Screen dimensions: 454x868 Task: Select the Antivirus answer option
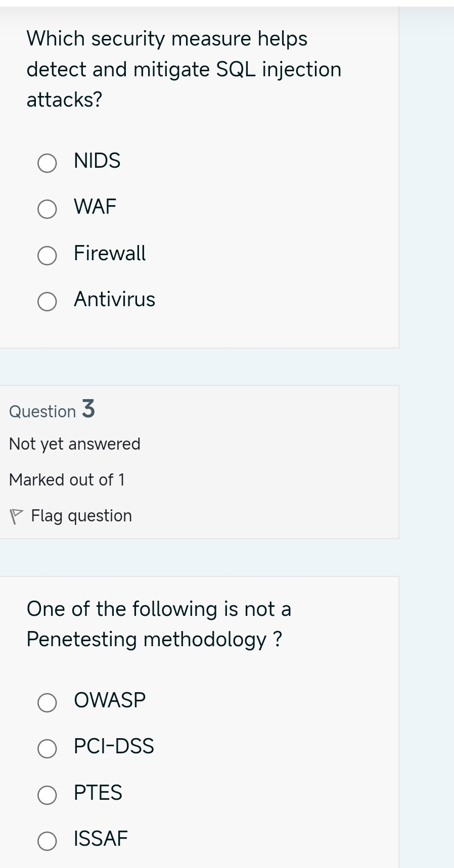(x=47, y=302)
